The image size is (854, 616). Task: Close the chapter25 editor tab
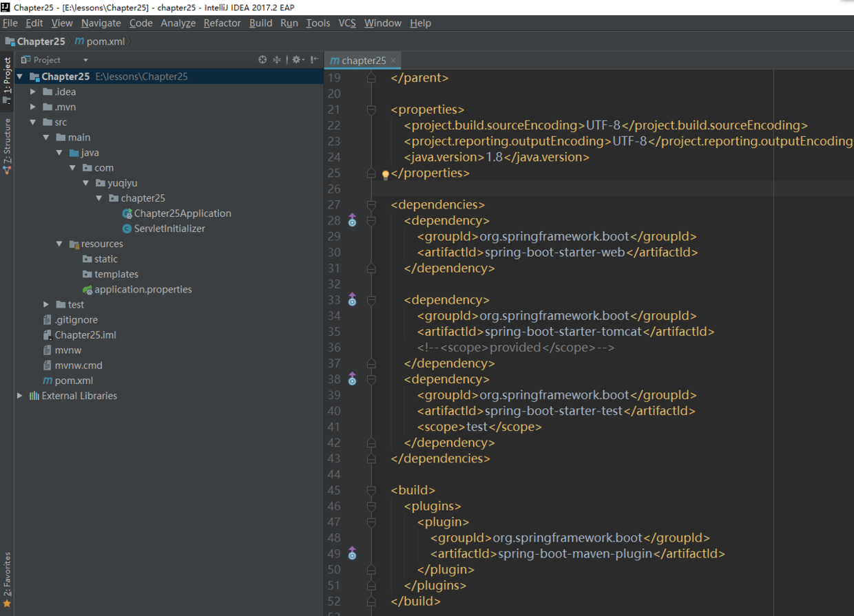pyautogui.click(x=393, y=61)
